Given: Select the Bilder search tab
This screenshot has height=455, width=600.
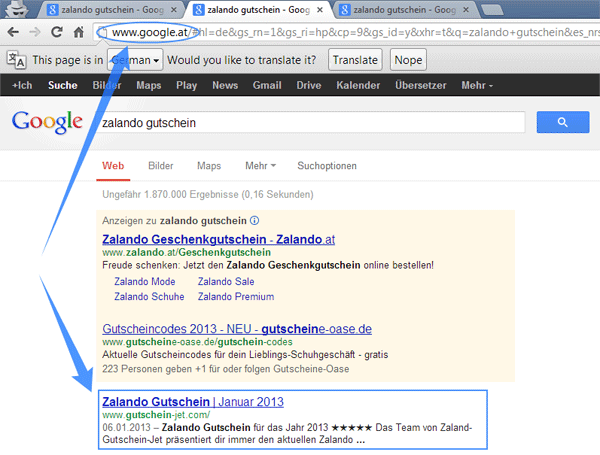Looking at the screenshot, I should pos(160,165).
